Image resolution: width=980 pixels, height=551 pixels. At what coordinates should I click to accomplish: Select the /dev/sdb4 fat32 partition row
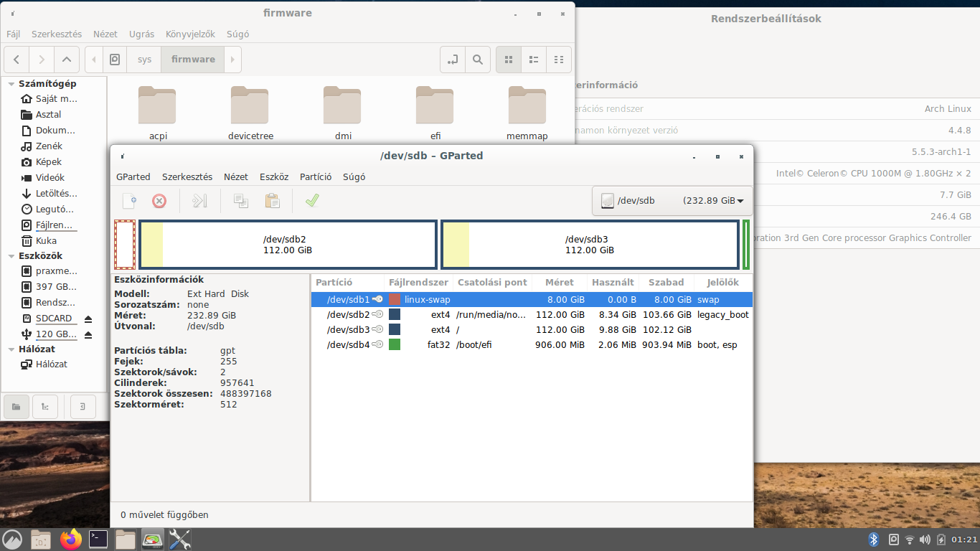[x=532, y=345]
